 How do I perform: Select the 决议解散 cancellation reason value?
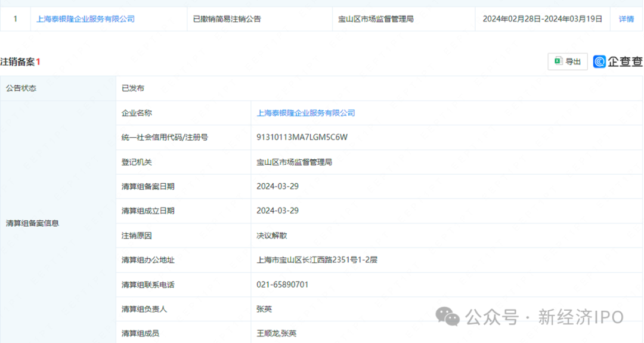(272, 236)
